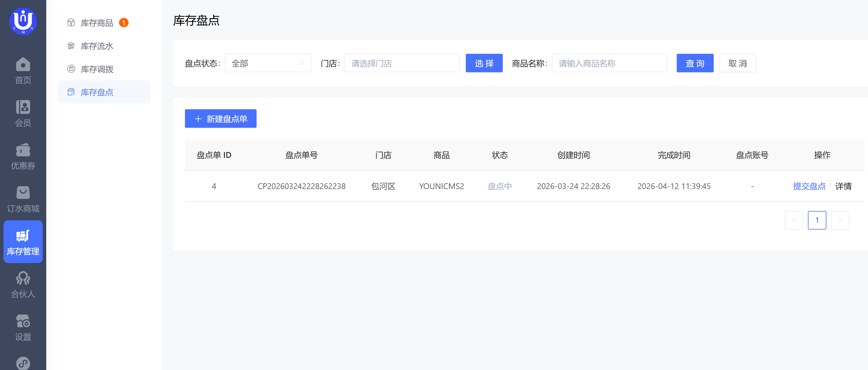
Task: Click the UCMS logo icon
Action: click(x=23, y=21)
